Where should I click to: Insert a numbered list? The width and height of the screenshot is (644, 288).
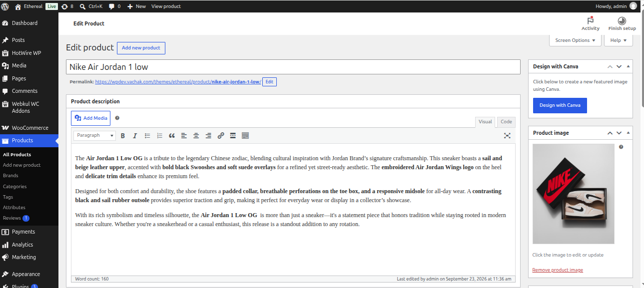click(160, 136)
